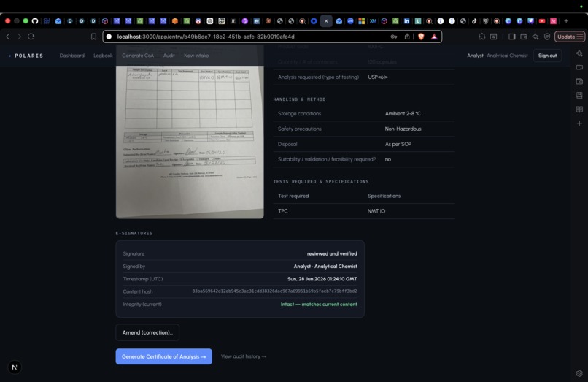Open the Logbook nav item
Image resolution: width=588 pixels, height=382 pixels.
(x=103, y=56)
